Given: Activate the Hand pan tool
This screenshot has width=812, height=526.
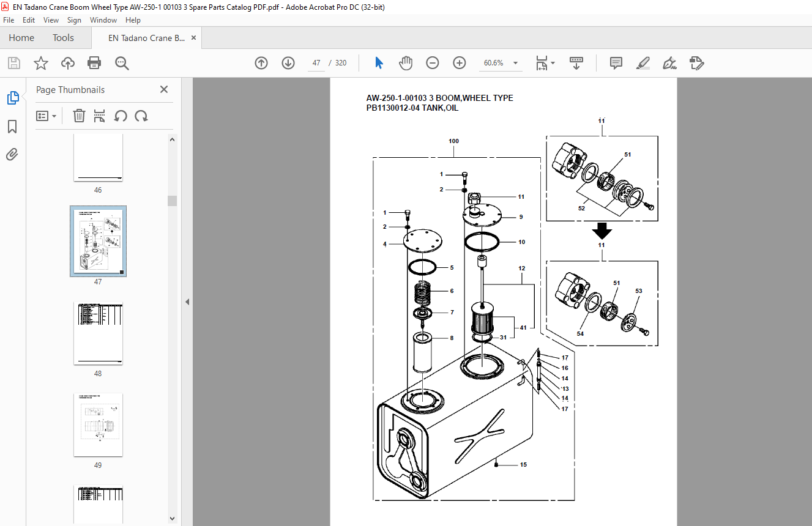Looking at the screenshot, I should 406,63.
